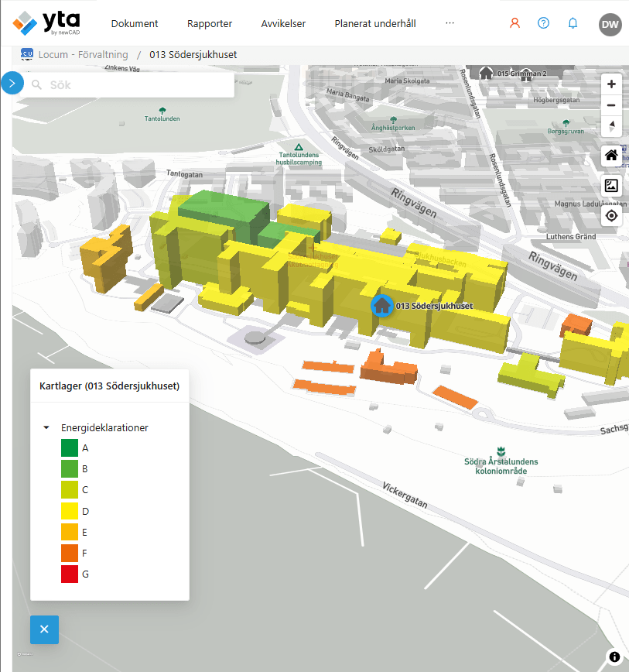Click the yellow D class swatch
The height and width of the screenshot is (672, 629).
coord(70,511)
